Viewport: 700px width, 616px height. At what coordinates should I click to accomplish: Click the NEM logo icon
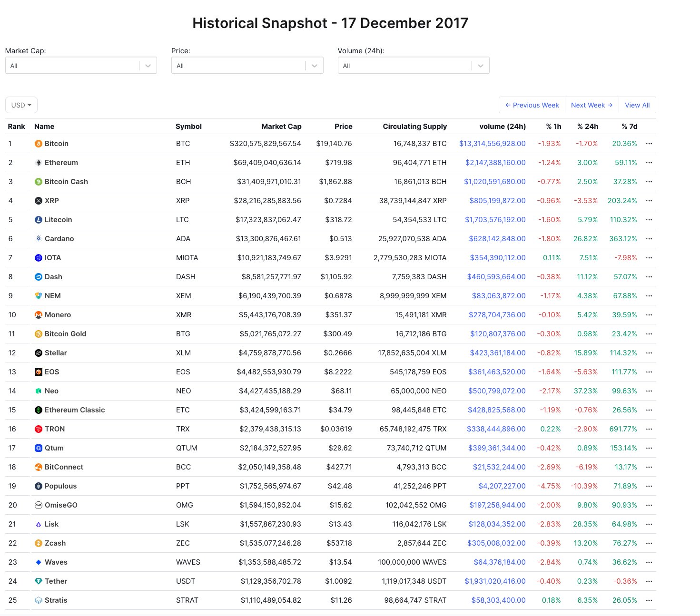coord(39,296)
